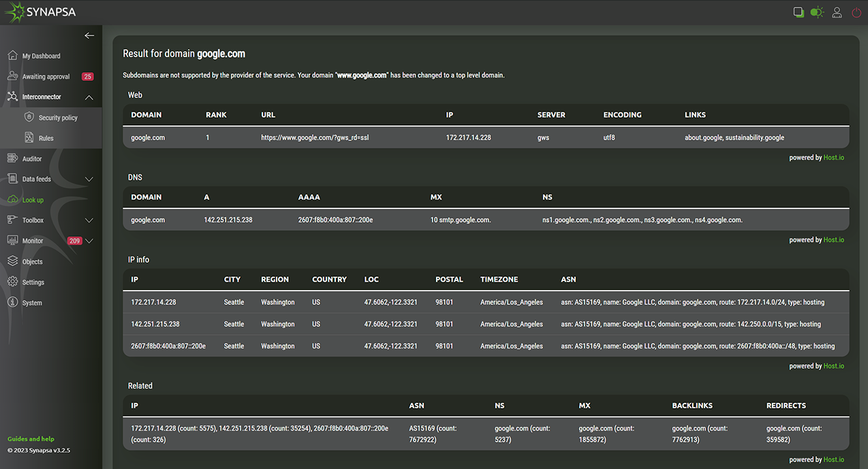The height and width of the screenshot is (469, 868).
Task: Click the red power logout icon
Action: point(856,12)
